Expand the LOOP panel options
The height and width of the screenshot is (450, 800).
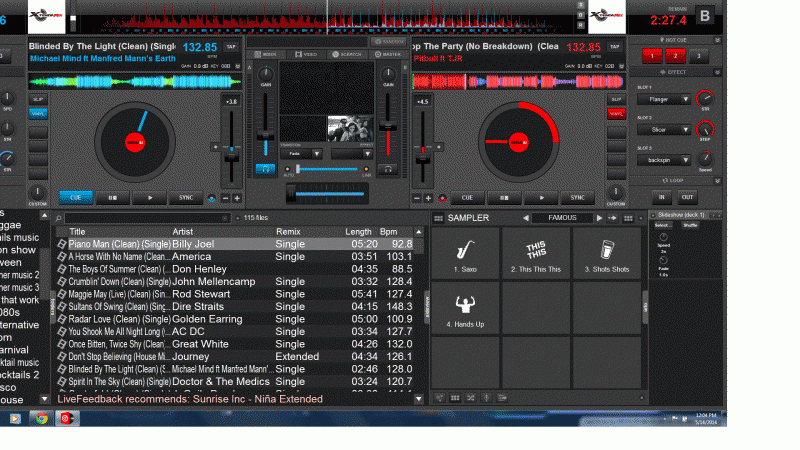coord(717,181)
